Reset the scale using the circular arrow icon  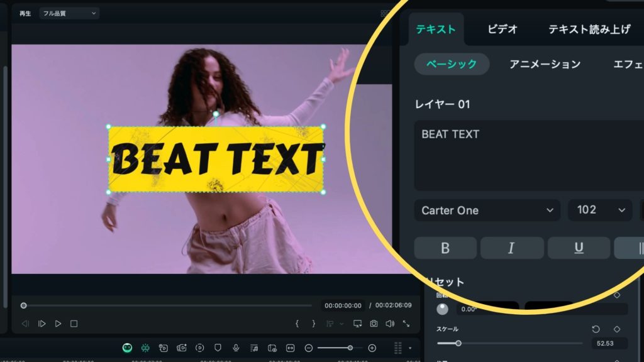click(x=596, y=329)
